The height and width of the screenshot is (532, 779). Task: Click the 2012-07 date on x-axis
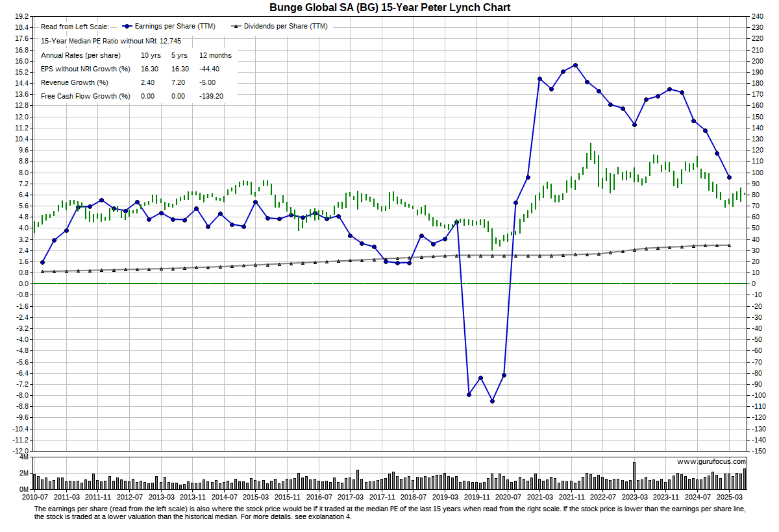click(x=130, y=496)
